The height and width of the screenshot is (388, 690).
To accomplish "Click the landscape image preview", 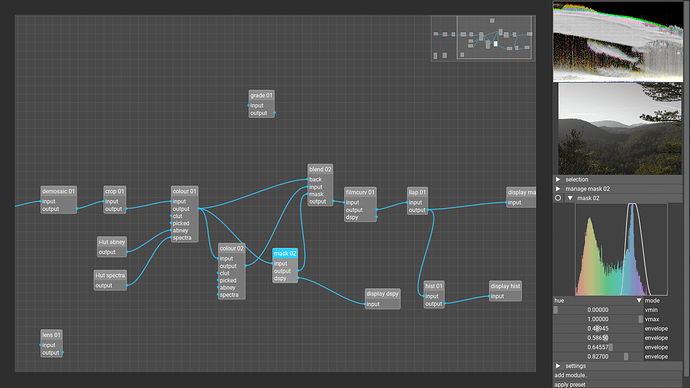I will pos(620,129).
